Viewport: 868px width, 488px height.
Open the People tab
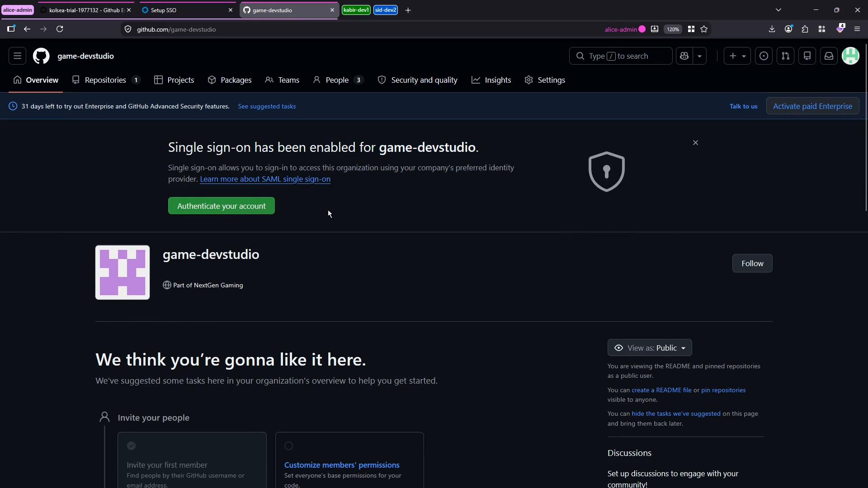338,80
